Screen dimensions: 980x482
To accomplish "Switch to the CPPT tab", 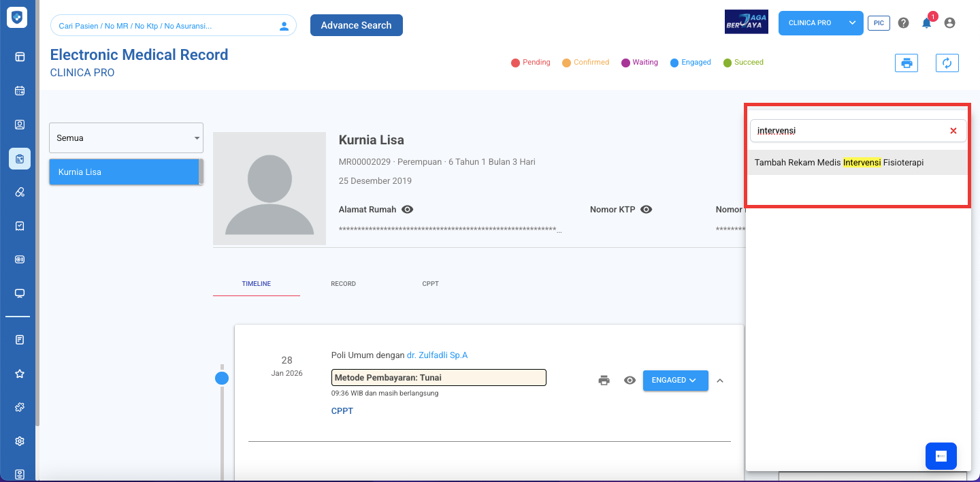I will (430, 284).
